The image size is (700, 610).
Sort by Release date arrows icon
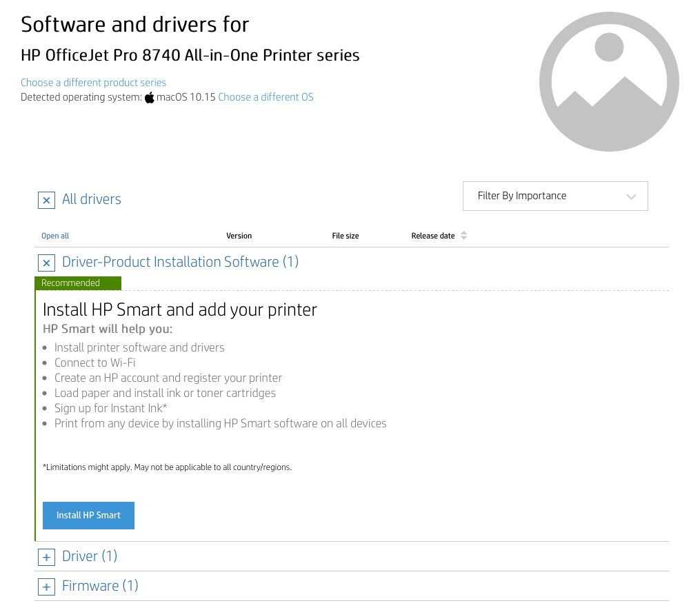pyautogui.click(x=464, y=236)
